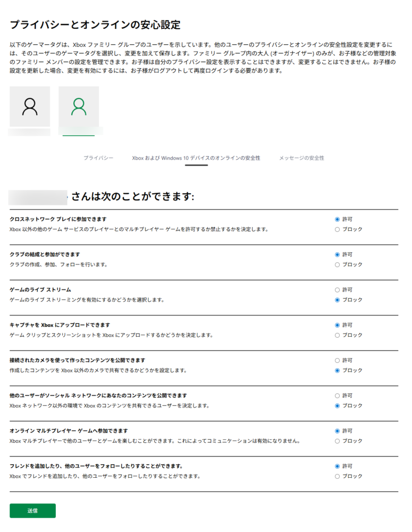
Task: Open the メッセージの安全性 tab
Action: 301,158
